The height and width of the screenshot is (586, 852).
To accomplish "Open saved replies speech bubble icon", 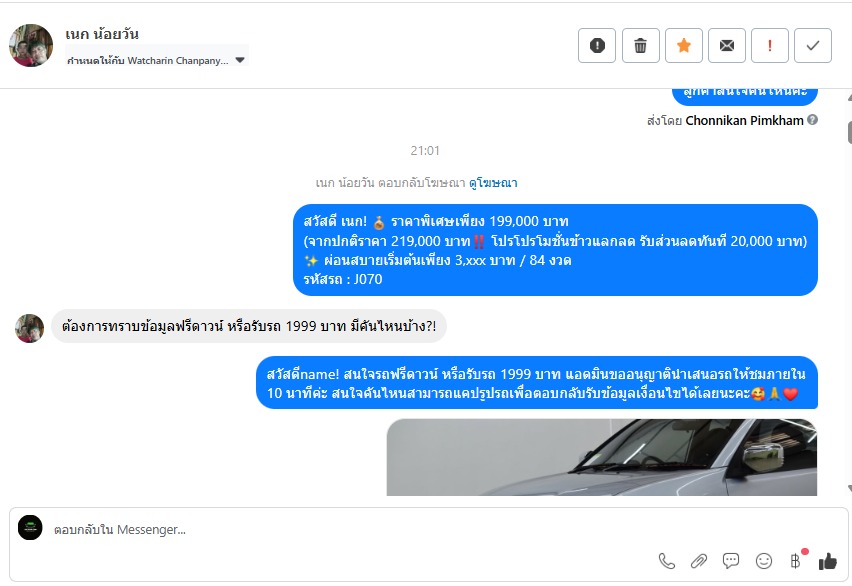I will pyautogui.click(x=731, y=560).
